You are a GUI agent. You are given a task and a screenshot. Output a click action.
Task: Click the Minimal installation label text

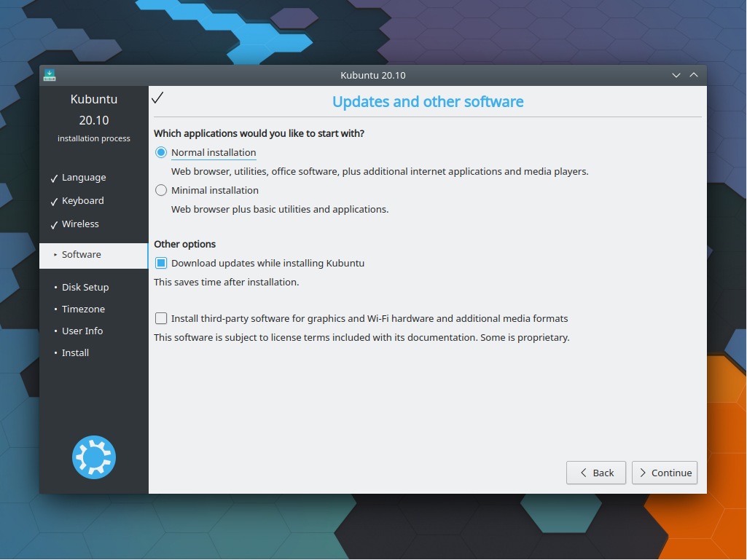coord(215,191)
